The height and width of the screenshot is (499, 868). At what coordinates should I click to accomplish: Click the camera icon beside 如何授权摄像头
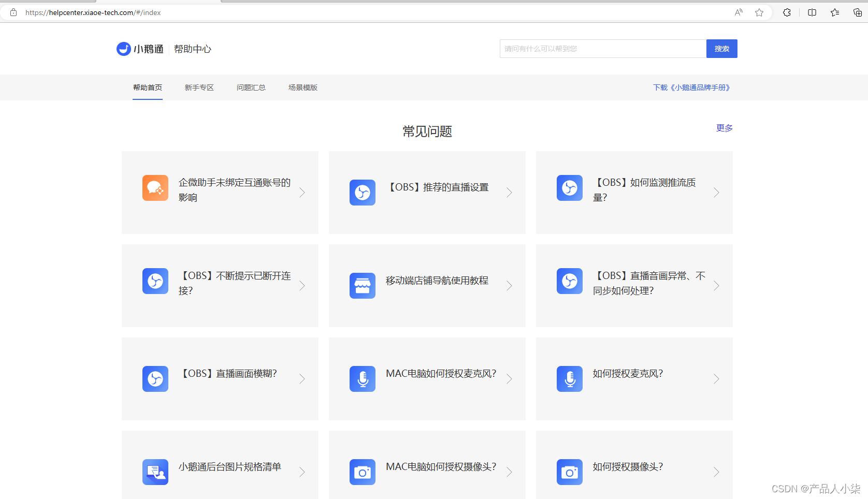click(x=570, y=472)
